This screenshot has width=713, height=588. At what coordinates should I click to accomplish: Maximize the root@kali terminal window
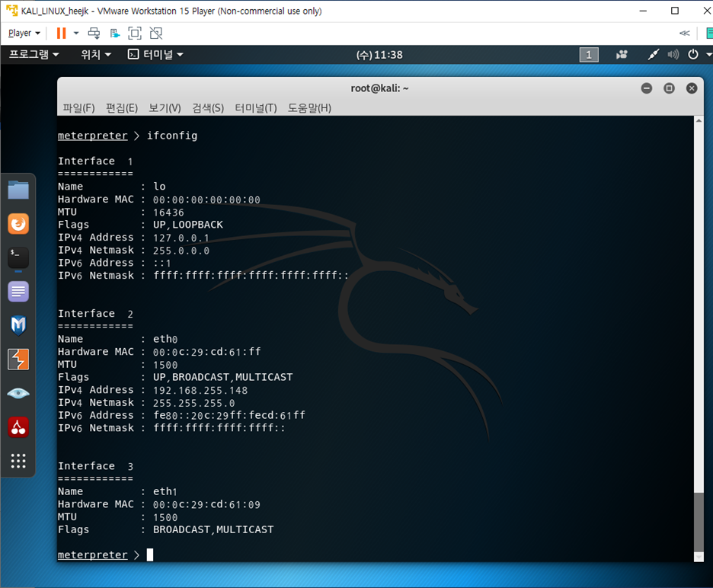pyautogui.click(x=669, y=88)
